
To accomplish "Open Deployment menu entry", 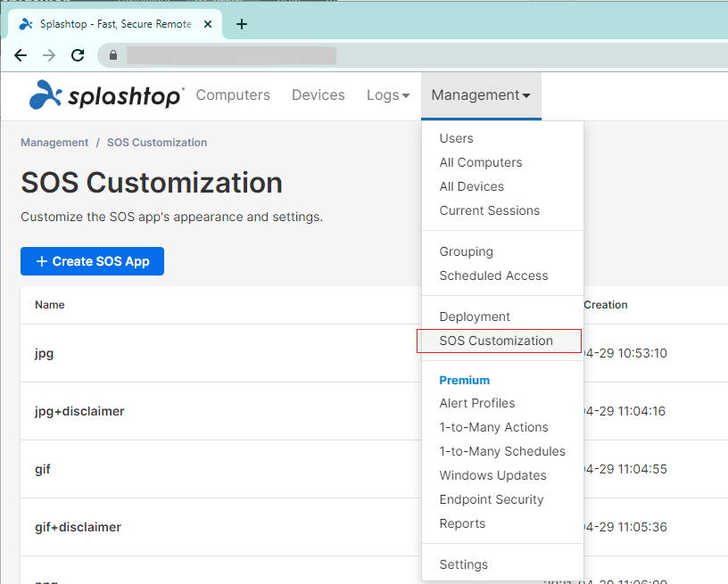I will tap(475, 317).
